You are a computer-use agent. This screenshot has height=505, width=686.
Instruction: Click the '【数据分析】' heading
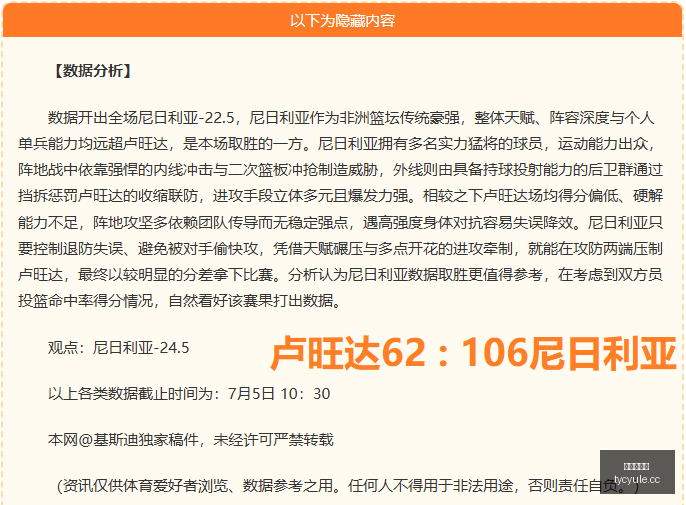coord(93,70)
